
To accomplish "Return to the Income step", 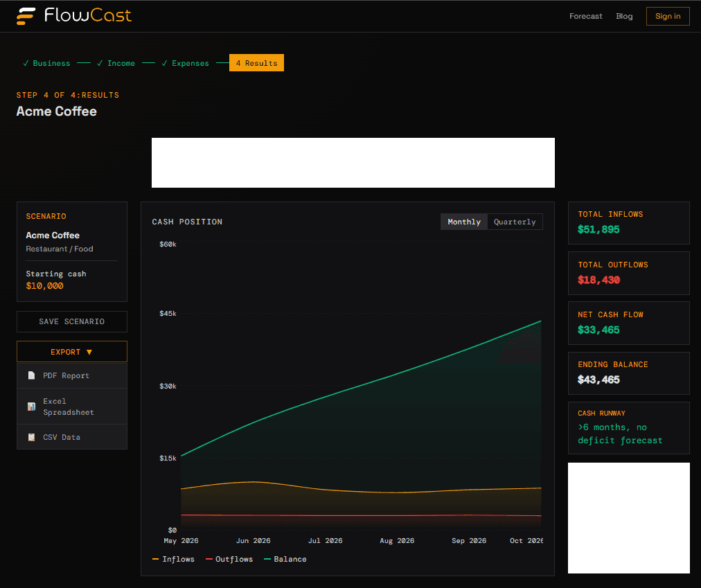I will tap(116, 63).
